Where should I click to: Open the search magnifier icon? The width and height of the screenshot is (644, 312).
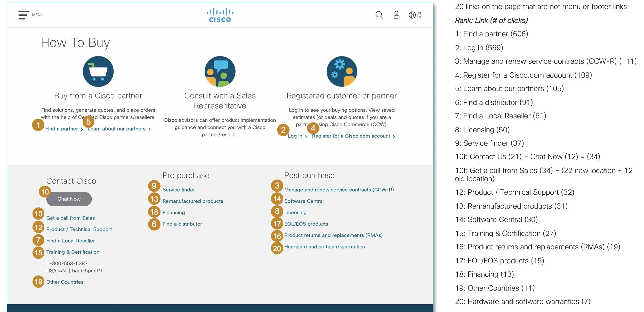(x=379, y=15)
